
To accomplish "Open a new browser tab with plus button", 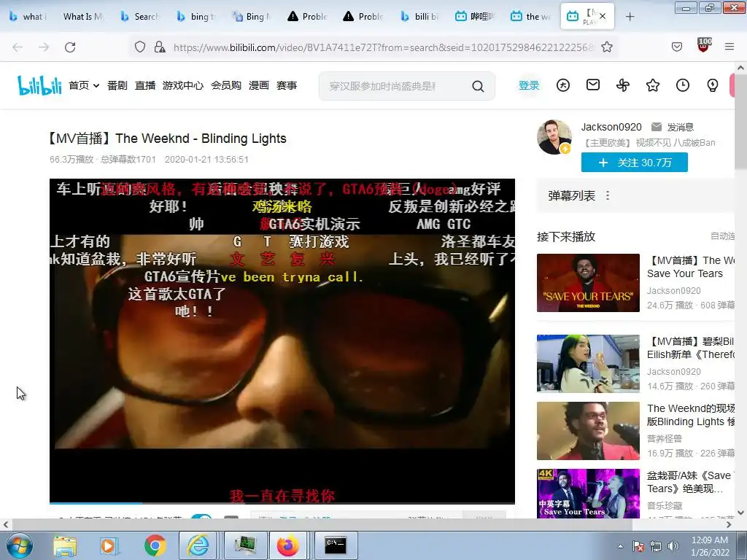I will [630, 17].
